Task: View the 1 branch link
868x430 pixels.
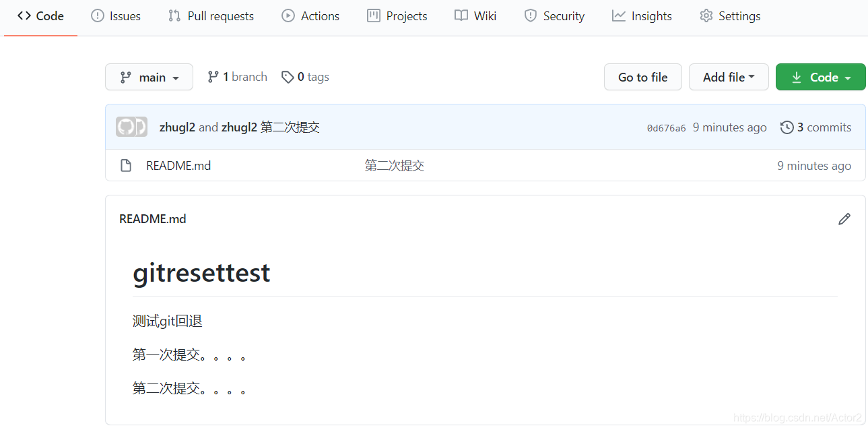Action: point(237,77)
